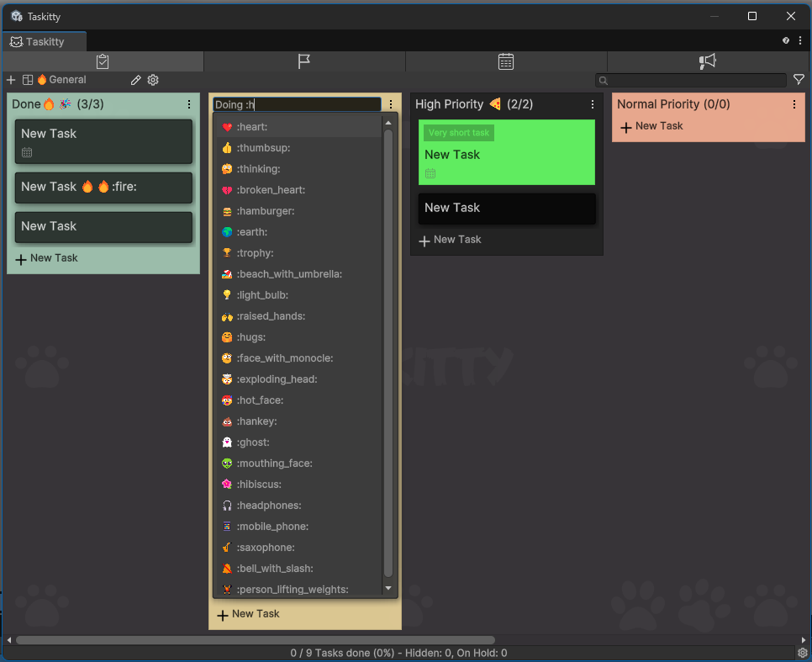The image size is (812, 662).
Task: Select the :bell_with_slash: emoji
Action: (x=298, y=569)
